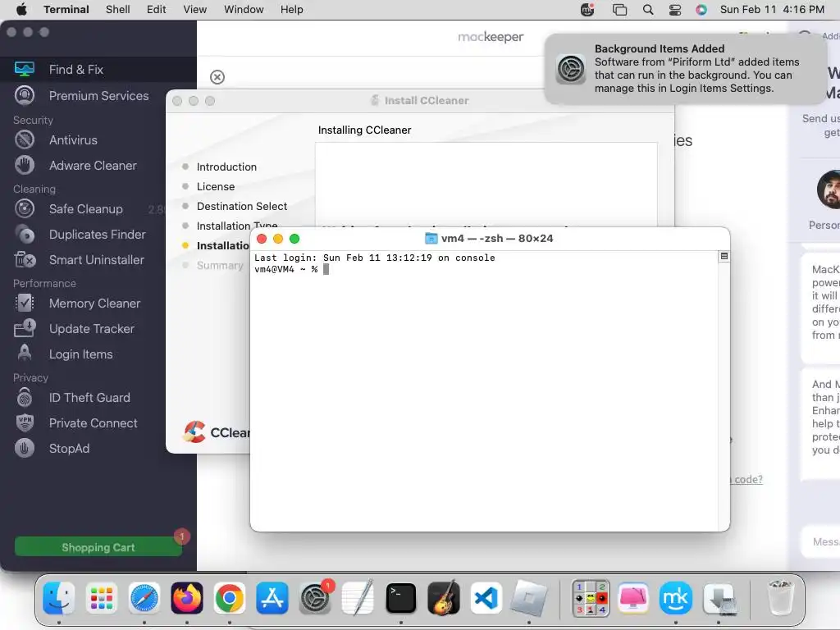Click the Summary step in CCleaner installer

pos(220,265)
